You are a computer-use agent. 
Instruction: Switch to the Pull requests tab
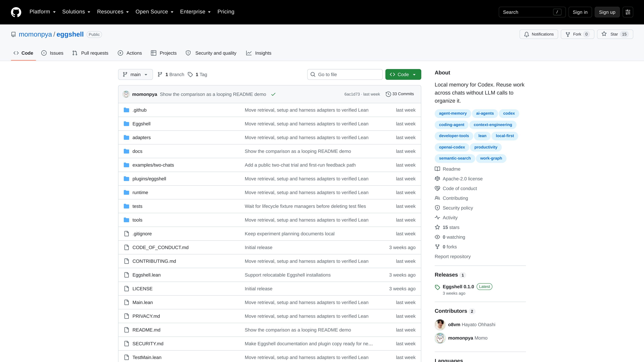pyautogui.click(x=90, y=53)
